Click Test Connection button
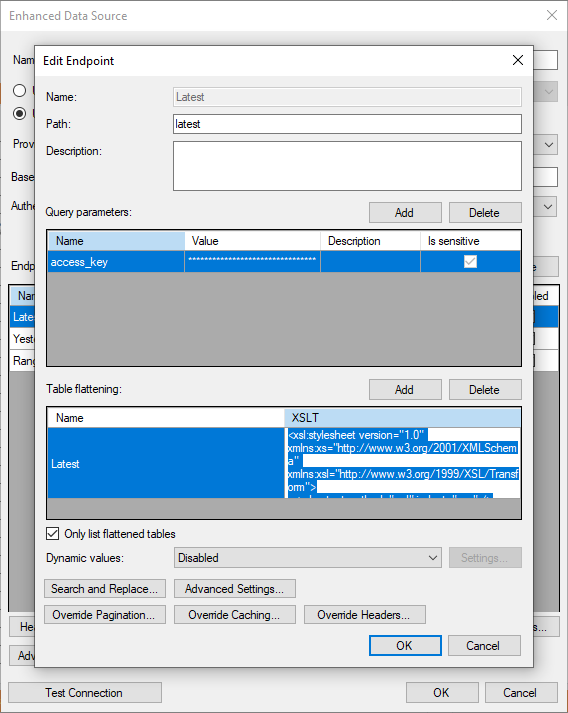The width and height of the screenshot is (568, 713). coord(85,693)
